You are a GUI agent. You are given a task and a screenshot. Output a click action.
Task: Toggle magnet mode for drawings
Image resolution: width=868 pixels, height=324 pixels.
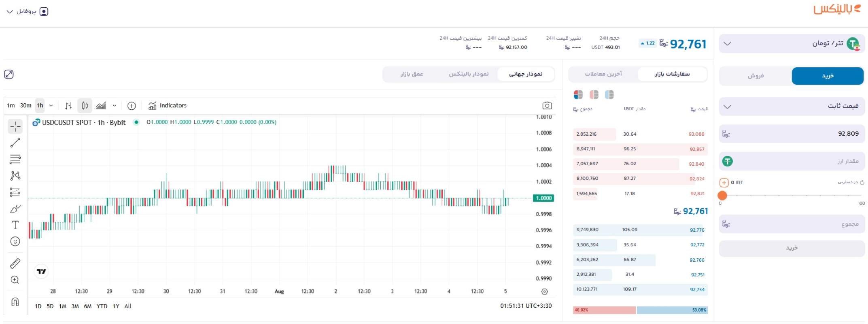[15, 302]
